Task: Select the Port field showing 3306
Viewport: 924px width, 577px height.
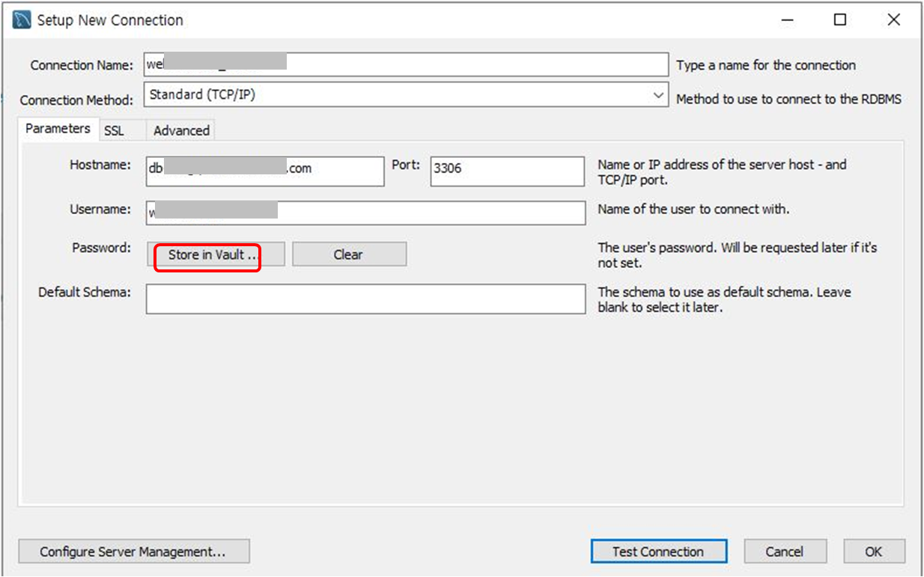Action: 506,171
